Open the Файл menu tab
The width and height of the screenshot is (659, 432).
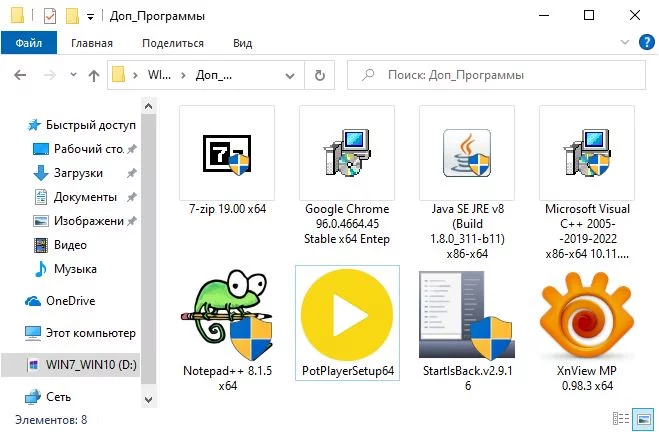29,43
